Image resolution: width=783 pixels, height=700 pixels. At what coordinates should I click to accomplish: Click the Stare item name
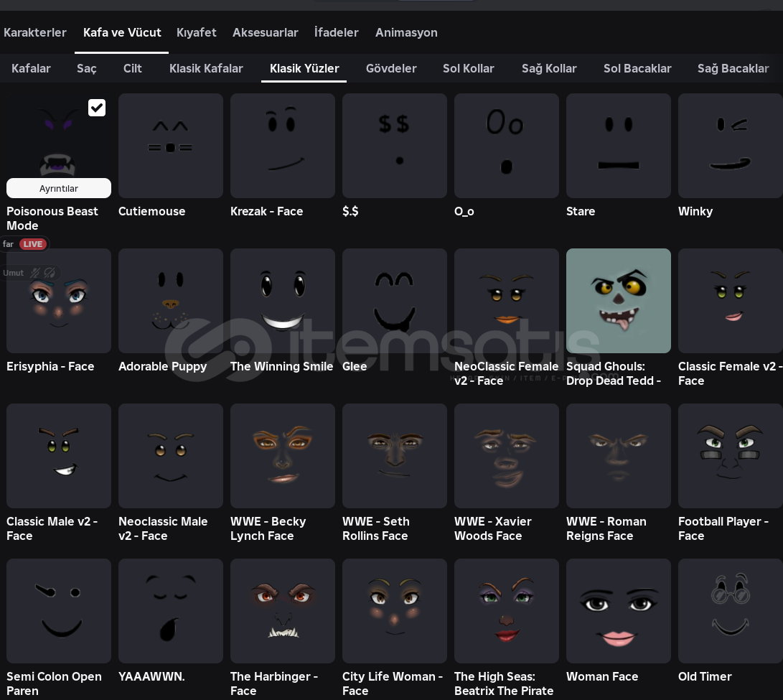click(581, 211)
